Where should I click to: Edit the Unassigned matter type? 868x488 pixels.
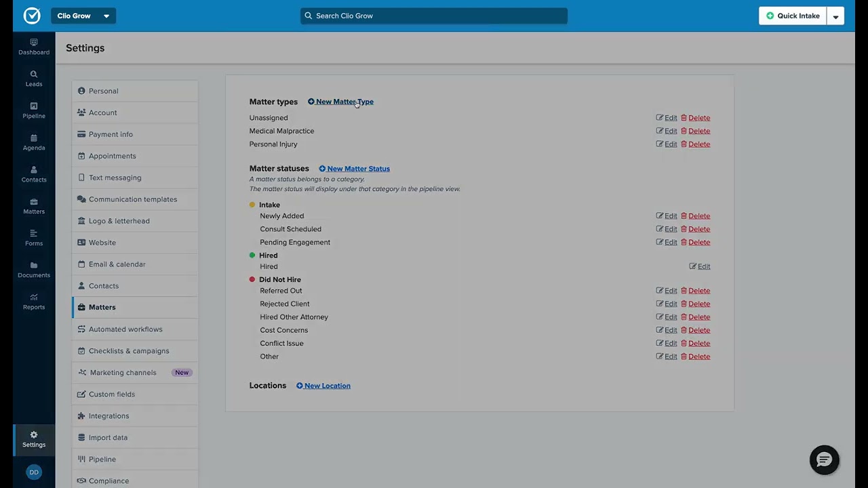click(667, 118)
